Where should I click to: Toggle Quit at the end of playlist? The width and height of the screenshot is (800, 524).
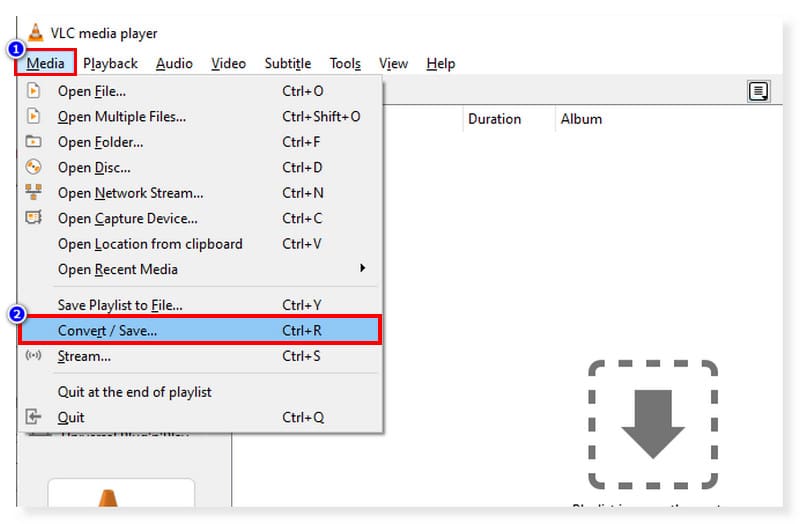coord(135,392)
